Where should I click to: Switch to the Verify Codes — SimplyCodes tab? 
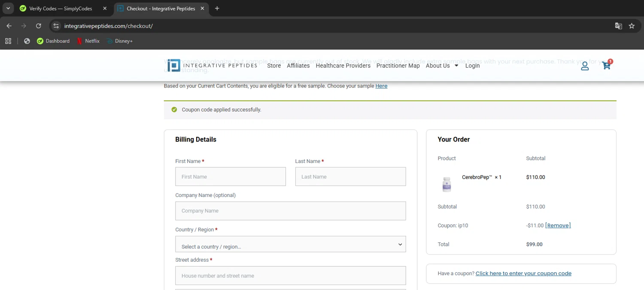point(60,9)
